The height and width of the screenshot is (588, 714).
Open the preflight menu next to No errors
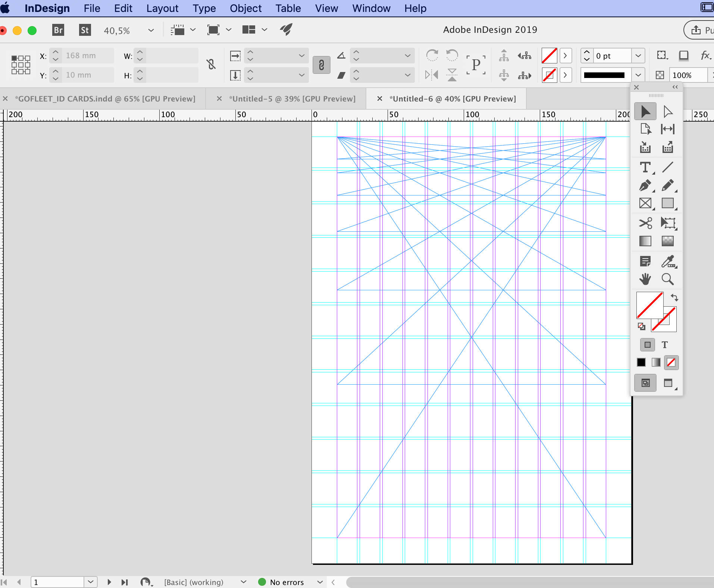[x=319, y=582]
